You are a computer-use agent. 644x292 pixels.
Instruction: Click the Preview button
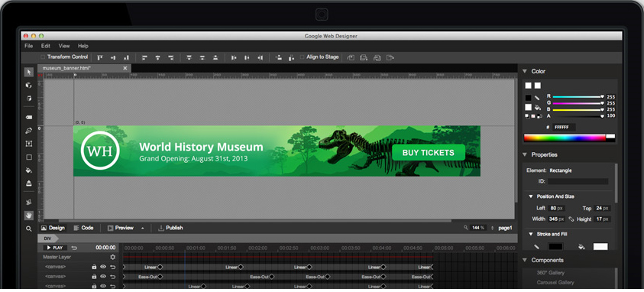pyautogui.click(x=121, y=228)
